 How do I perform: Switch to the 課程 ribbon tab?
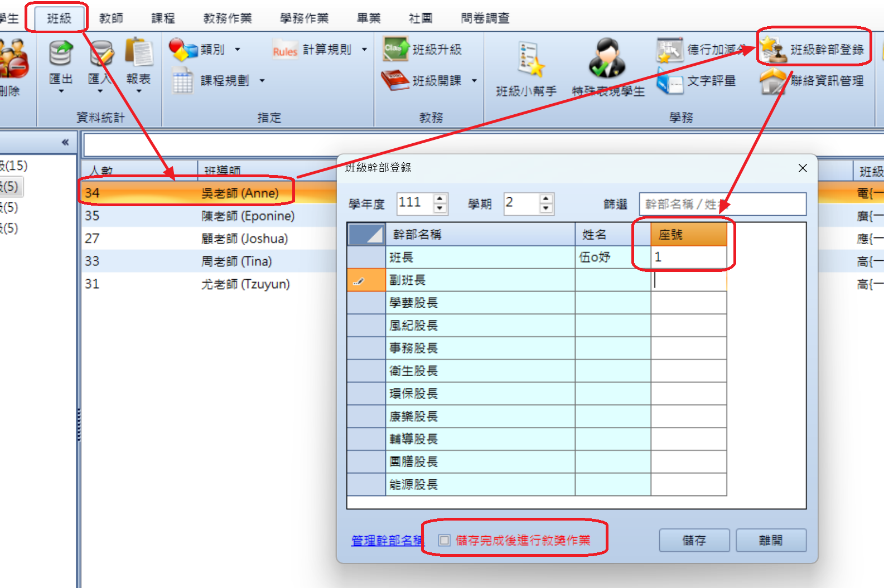pyautogui.click(x=163, y=18)
